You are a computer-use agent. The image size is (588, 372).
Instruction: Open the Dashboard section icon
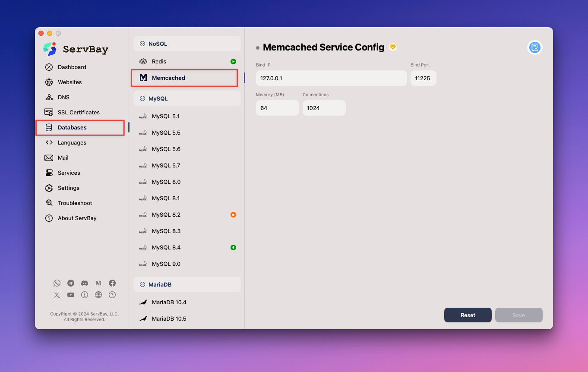coord(49,67)
